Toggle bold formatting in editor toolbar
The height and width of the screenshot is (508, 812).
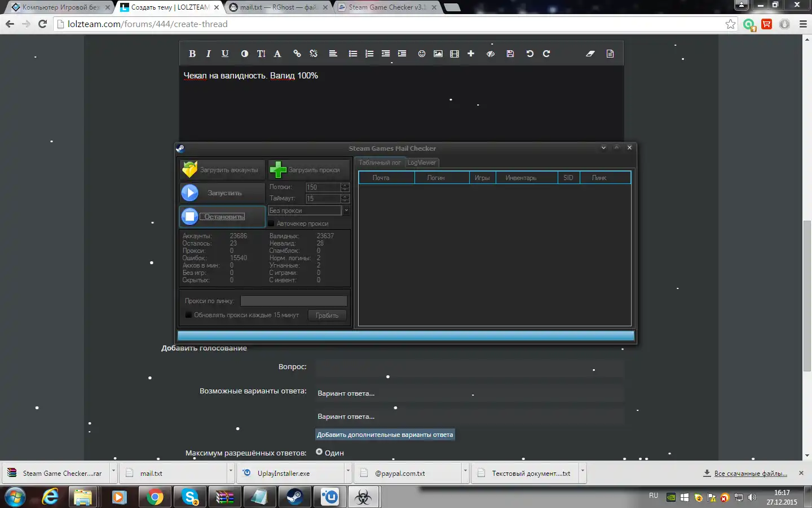coord(192,54)
